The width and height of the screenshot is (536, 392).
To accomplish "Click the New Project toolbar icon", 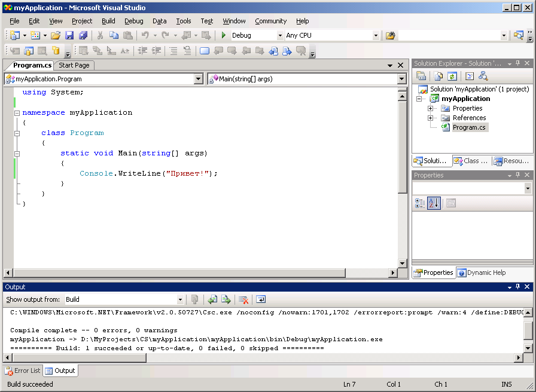I will coord(15,35).
